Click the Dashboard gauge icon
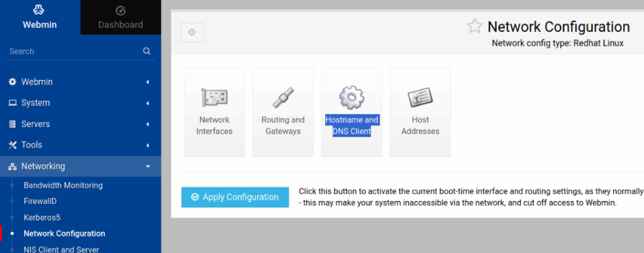This screenshot has width=644, height=253. tap(121, 11)
